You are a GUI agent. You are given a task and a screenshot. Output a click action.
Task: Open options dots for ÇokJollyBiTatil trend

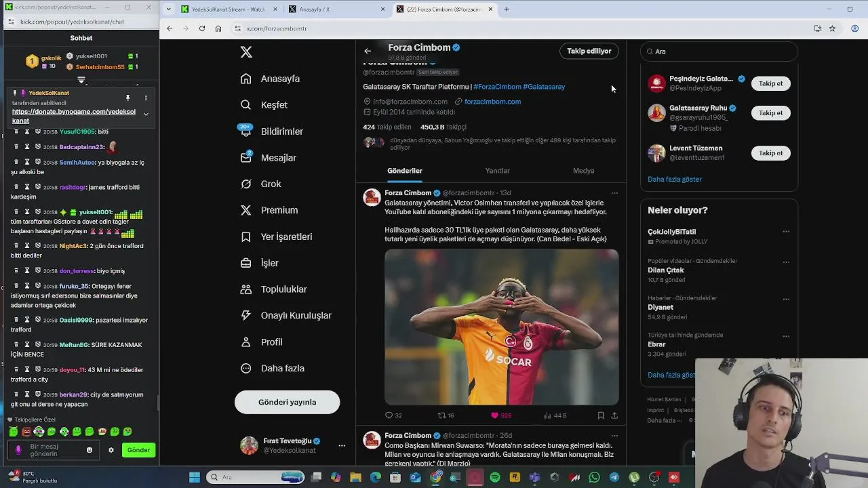tap(786, 232)
